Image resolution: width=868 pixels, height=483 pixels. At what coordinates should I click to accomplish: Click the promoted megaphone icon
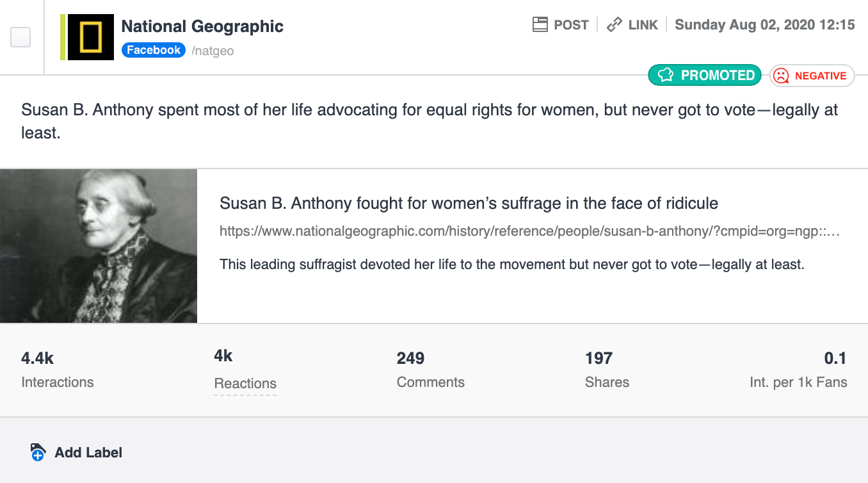pos(666,76)
